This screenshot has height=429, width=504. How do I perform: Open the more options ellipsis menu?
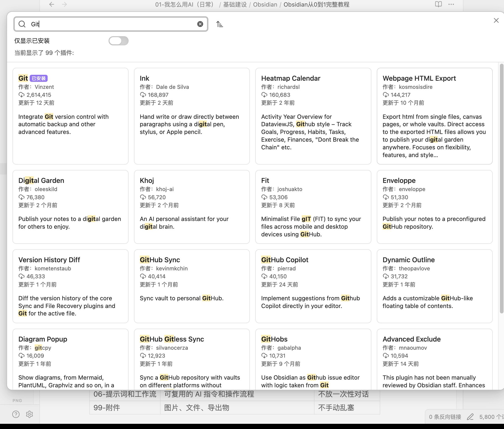(x=451, y=4)
